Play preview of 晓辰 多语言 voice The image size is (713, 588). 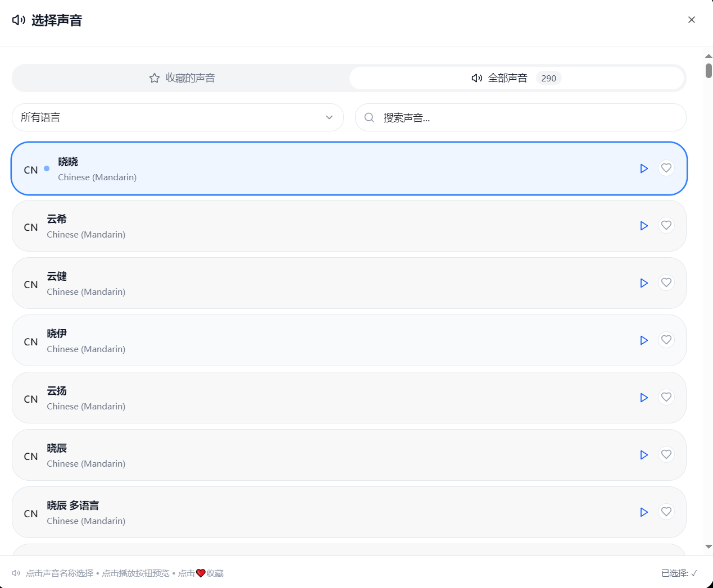tap(644, 512)
